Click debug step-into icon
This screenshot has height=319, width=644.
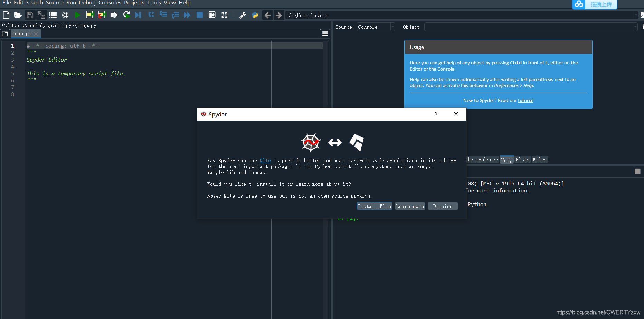pos(163,15)
